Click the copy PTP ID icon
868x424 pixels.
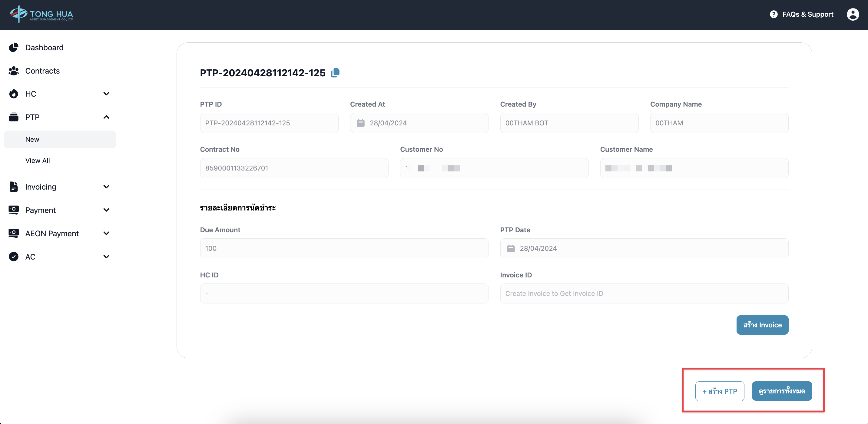(x=335, y=73)
